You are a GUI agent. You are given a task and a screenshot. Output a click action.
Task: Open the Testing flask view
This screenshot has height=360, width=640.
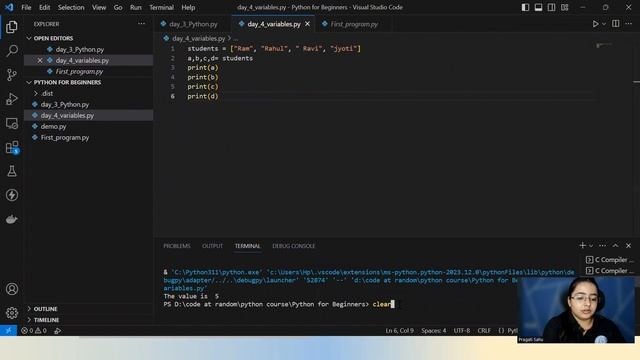(x=12, y=171)
